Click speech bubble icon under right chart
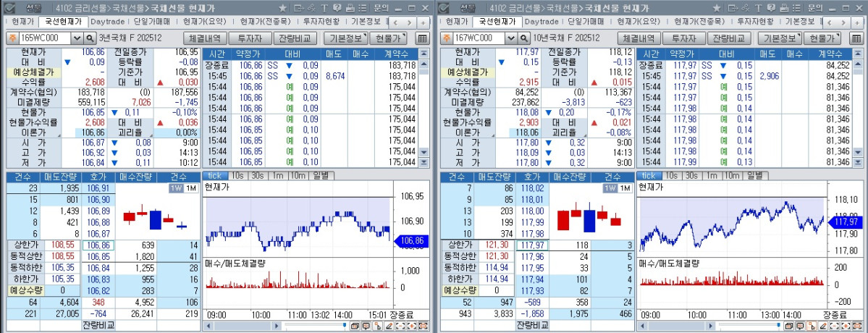Screen dimensions: 868x333 click(x=799, y=326)
